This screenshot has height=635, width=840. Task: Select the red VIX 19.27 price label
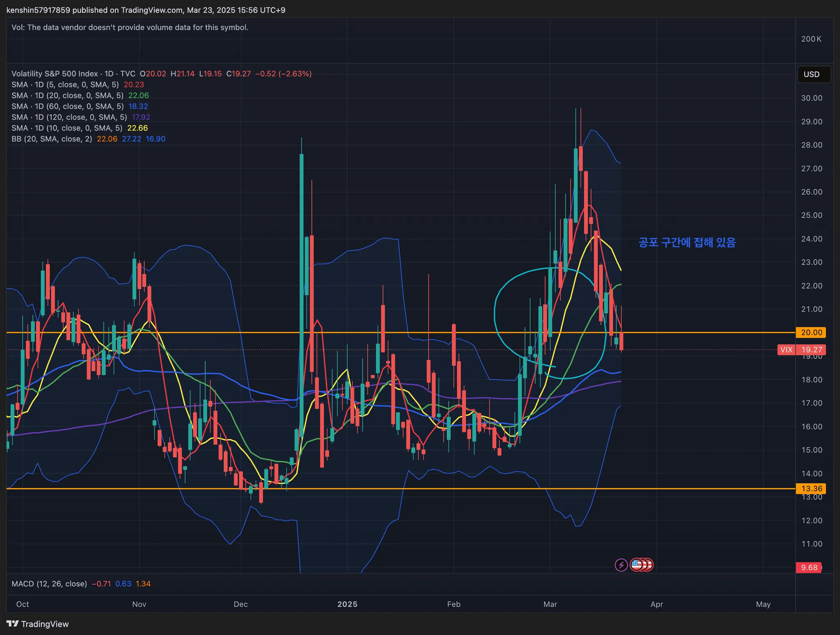pos(801,350)
